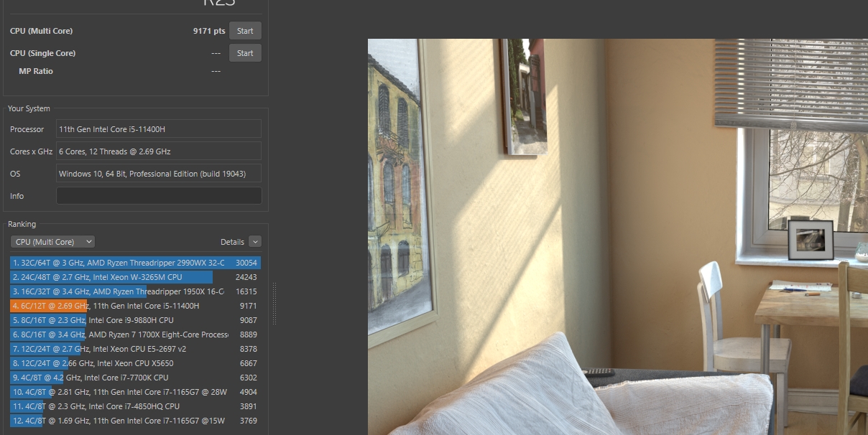Click inside the empty Info text field
The height and width of the screenshot is (435, 868).
(159, 196)
